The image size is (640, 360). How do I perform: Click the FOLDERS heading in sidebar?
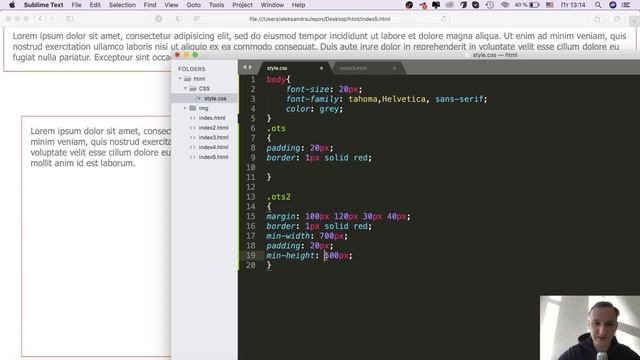point(191,69)
